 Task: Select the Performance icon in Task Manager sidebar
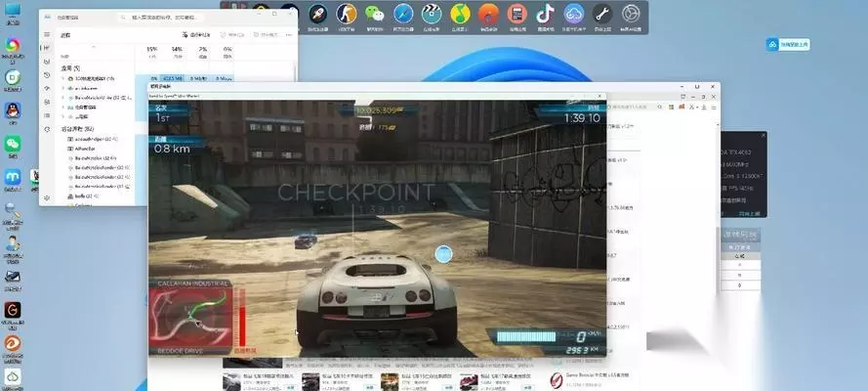click(47, 62)
